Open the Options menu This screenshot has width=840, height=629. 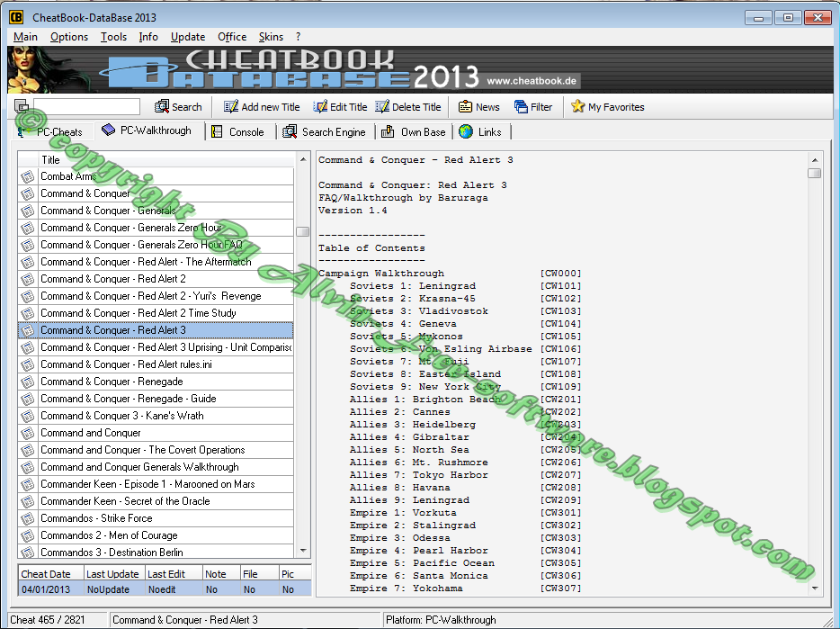(69, 37)
